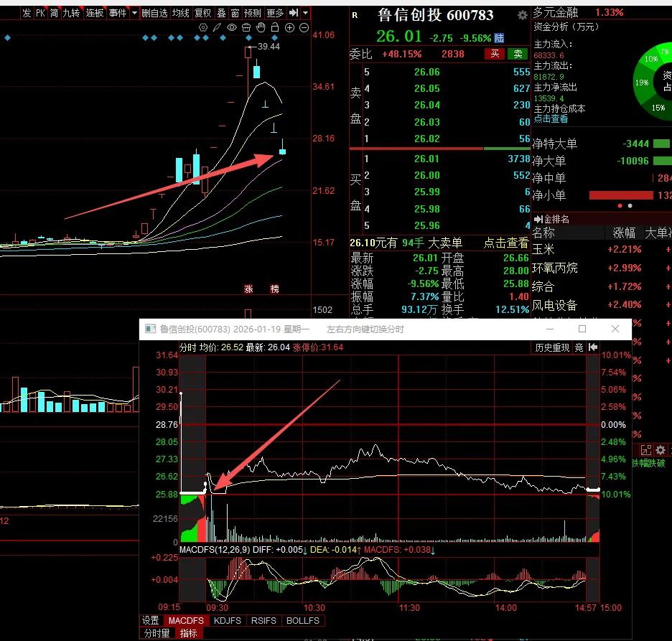The image size is (672, 641).
Task: Expand the dropdown arrow next to 事件
Action: (134, 14)
